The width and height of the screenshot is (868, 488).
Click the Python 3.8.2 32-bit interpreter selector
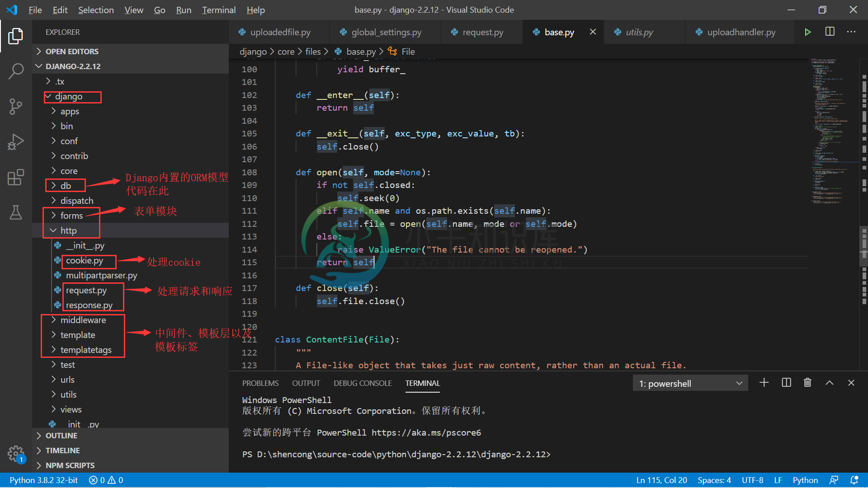44,480
